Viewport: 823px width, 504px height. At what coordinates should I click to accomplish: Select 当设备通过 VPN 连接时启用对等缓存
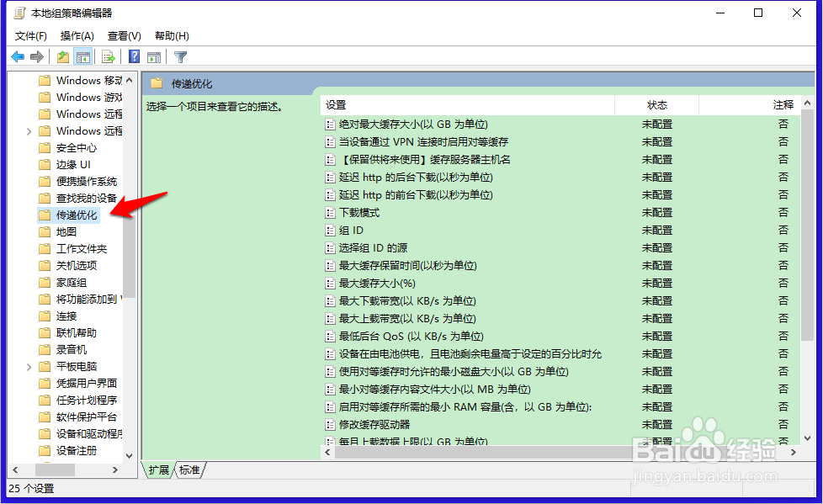pyautogui.click(x=423, y=141)
